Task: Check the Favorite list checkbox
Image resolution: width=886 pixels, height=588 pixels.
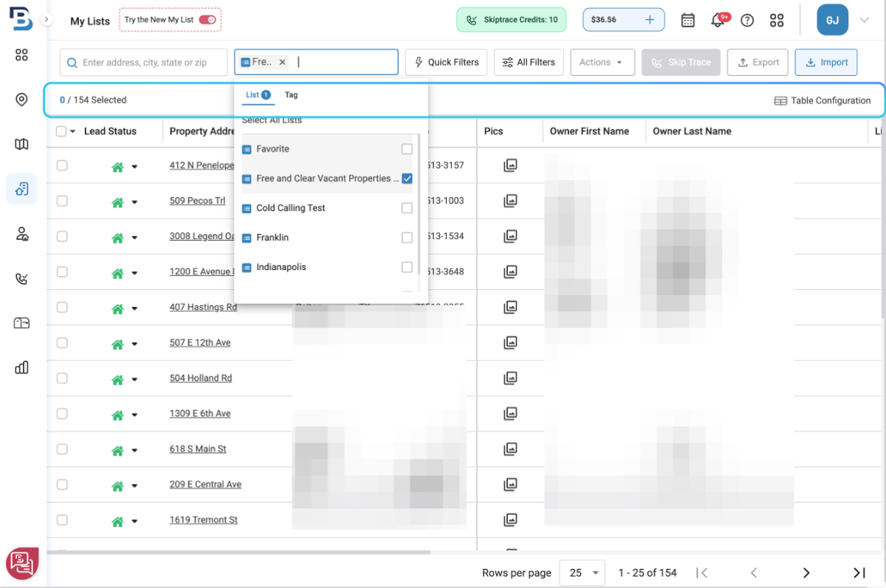Action: 407,148
